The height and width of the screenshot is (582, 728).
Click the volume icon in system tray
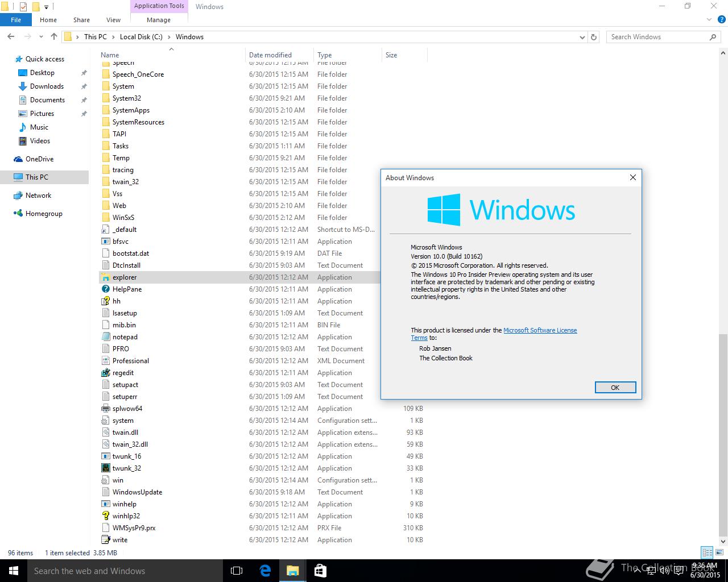664,571
